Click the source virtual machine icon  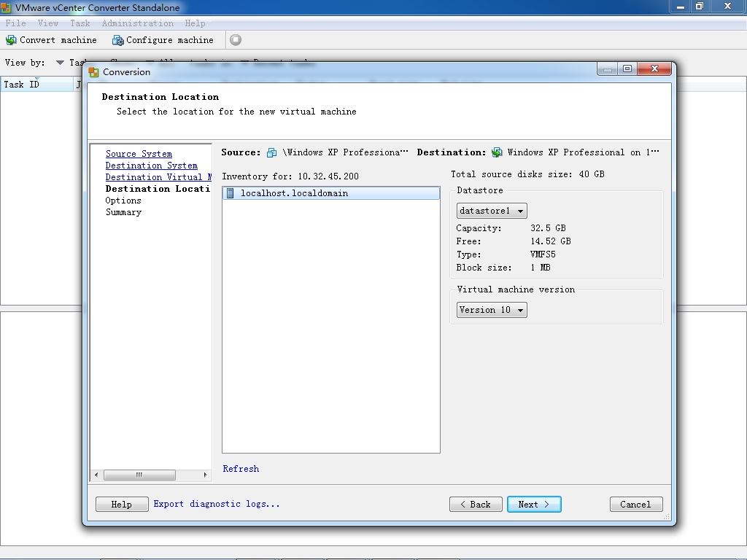coord(271,152)
